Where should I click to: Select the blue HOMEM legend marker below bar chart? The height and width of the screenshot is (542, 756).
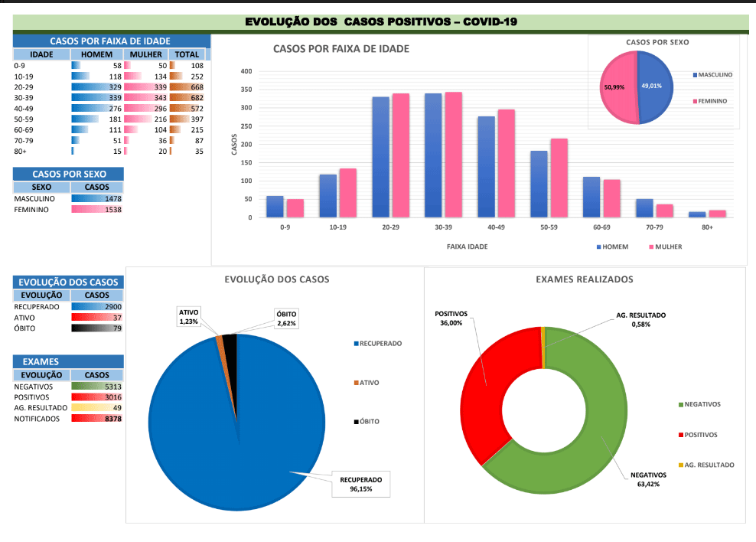(598, 247)
